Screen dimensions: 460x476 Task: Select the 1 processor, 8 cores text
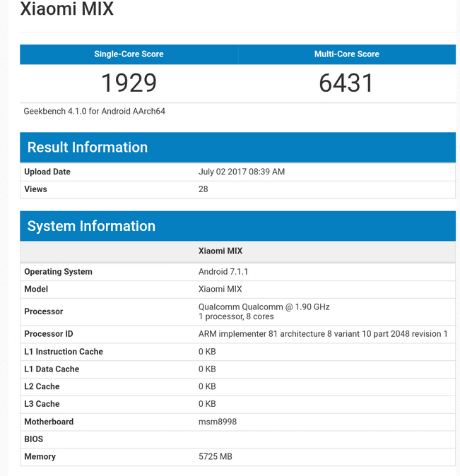pyautogui.click(x=236, y=316)
